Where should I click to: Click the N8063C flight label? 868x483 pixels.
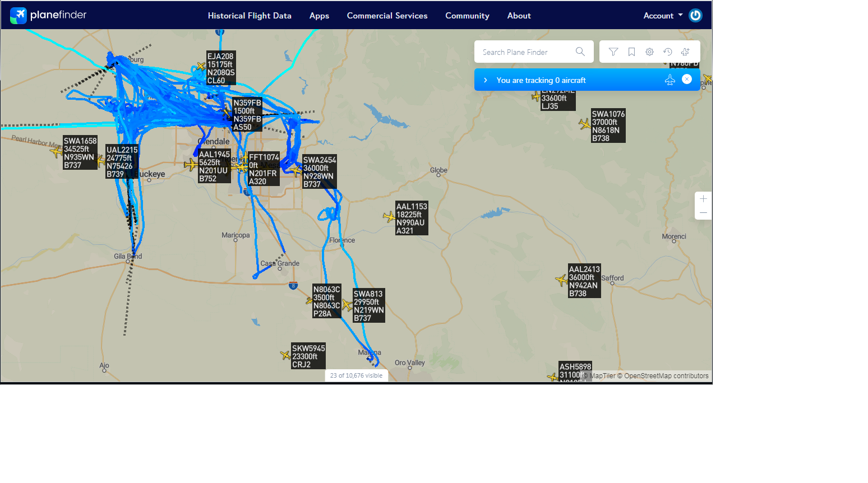click(x=327, y=301)
